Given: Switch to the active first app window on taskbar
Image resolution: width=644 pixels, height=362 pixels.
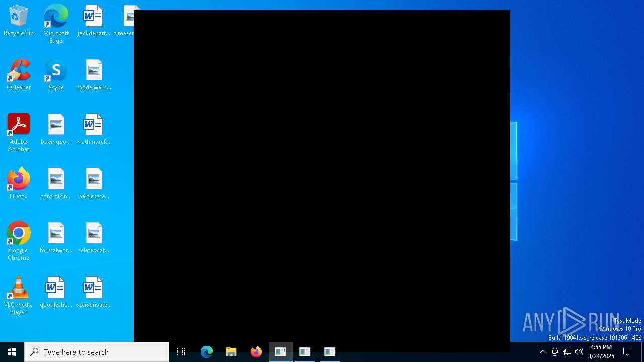Looking at the screenshot, I should coord(280,352).
